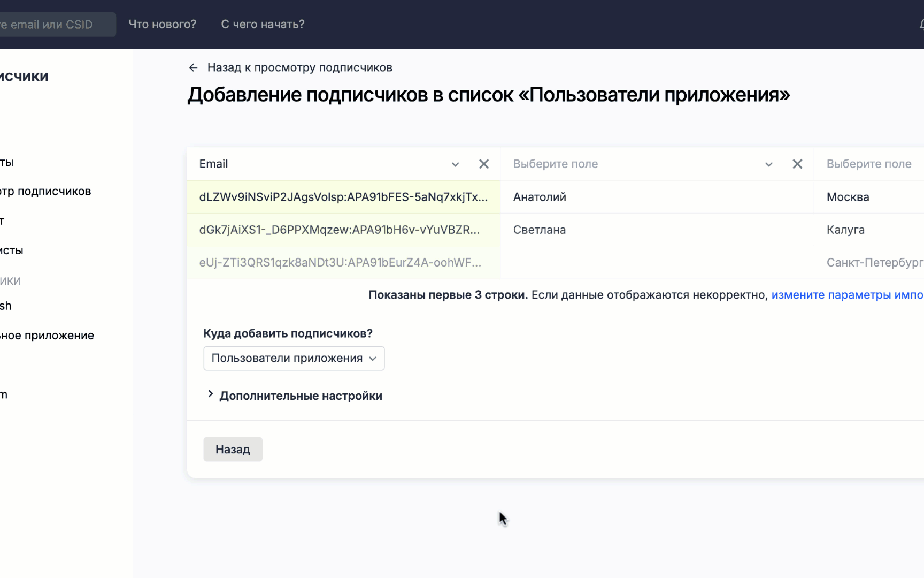Open the "С чего начать?" menu item
This screenshot has height=578, width=924.
(x=263, y=25)
